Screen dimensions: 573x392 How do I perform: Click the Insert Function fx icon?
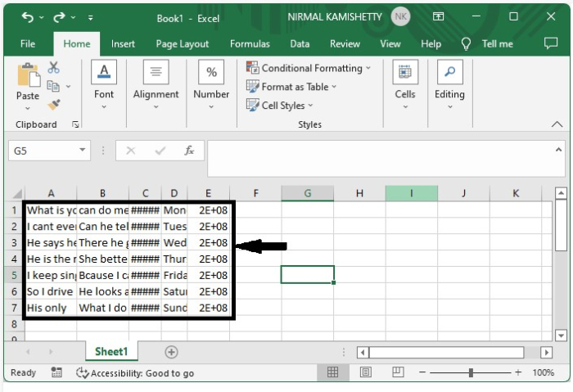(189, 151)
